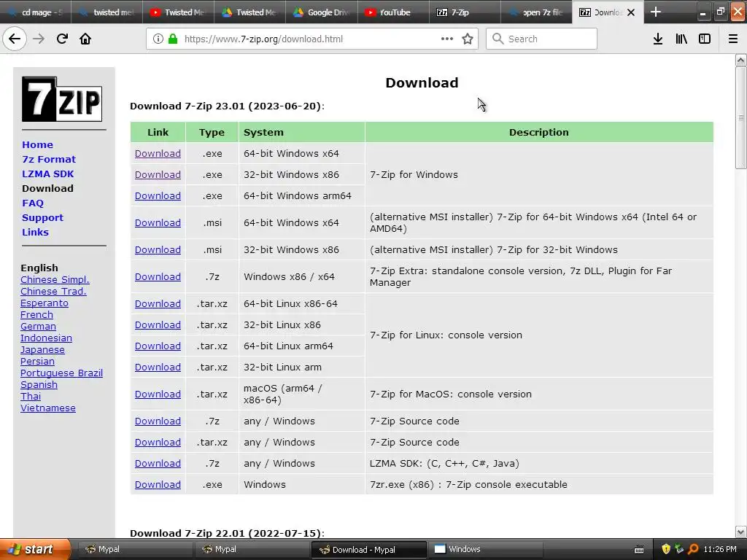Viewport: 747px width, 560px height.
Task: Open a new tab with plus button
Action: tap(656, 12)
